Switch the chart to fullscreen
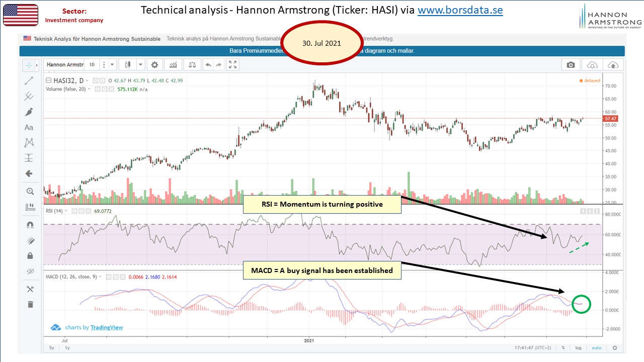 click(x=232, y=65)
